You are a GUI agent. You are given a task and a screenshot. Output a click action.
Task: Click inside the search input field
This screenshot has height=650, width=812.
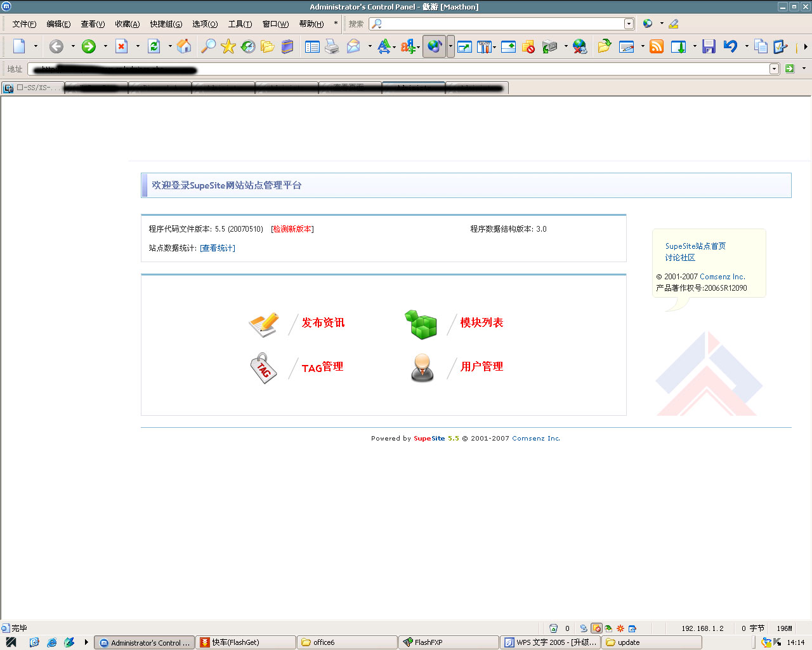[x=503, y=24]
